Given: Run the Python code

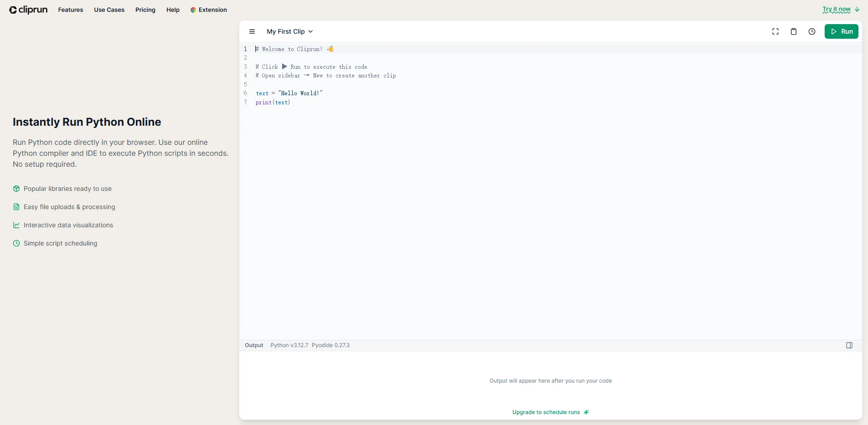Looking at the screenshot, I should point(841,31).
